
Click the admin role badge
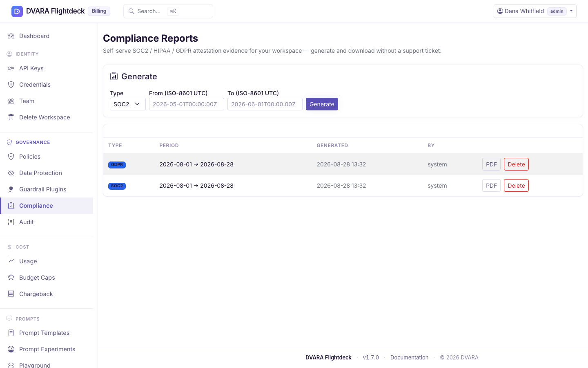point(557,11)
